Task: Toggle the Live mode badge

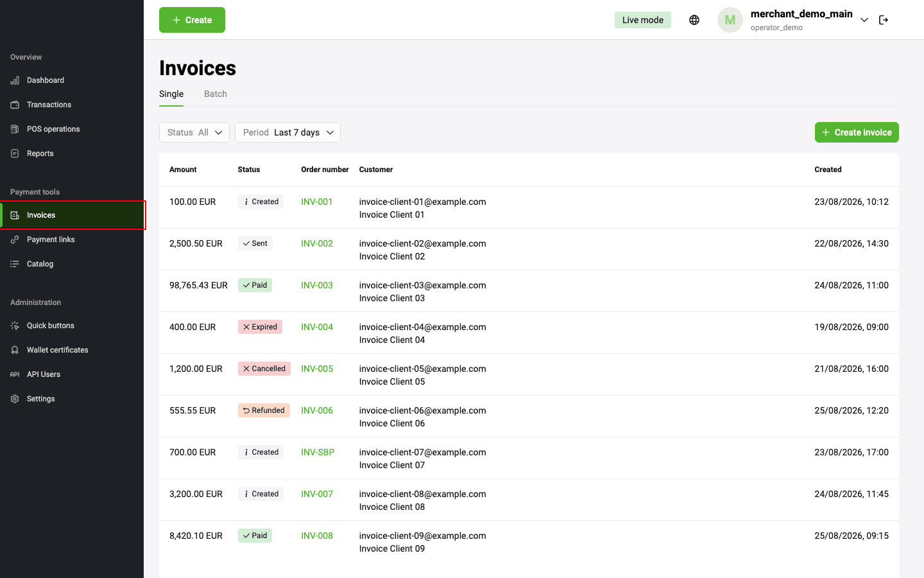Action: (x=643, y=20)
